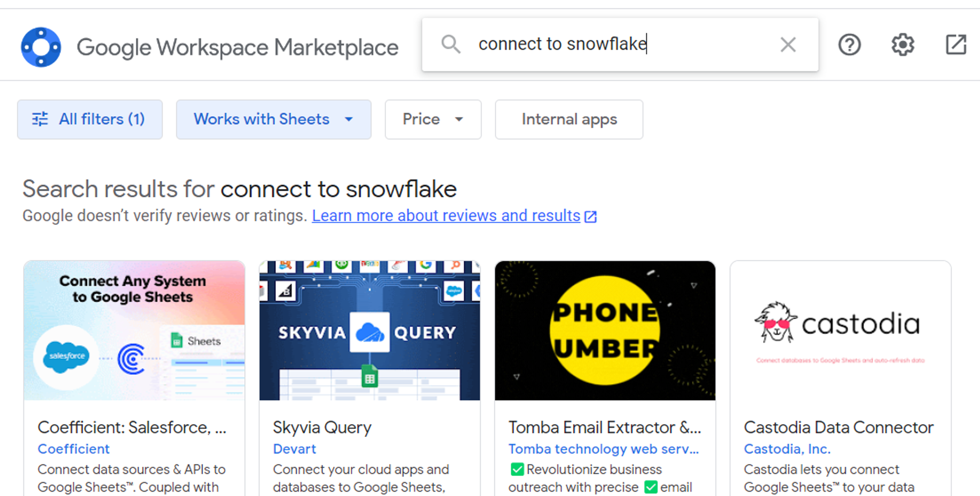
Task: Open the help question mark icon
Action: point(849,44)
